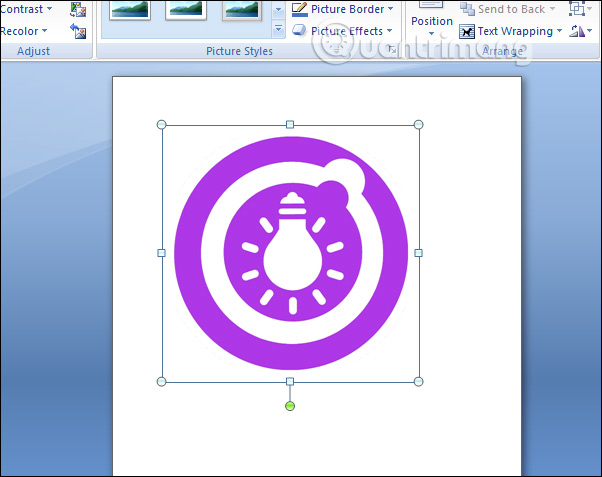Click the top-left corner resize handle
Screen dimensions: 602x477
[162, 124]
